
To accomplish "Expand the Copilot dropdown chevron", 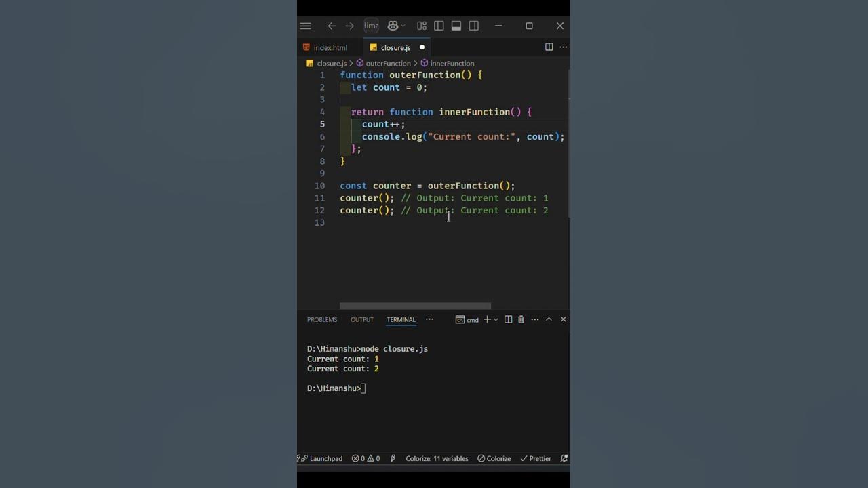I will point(403,26).
